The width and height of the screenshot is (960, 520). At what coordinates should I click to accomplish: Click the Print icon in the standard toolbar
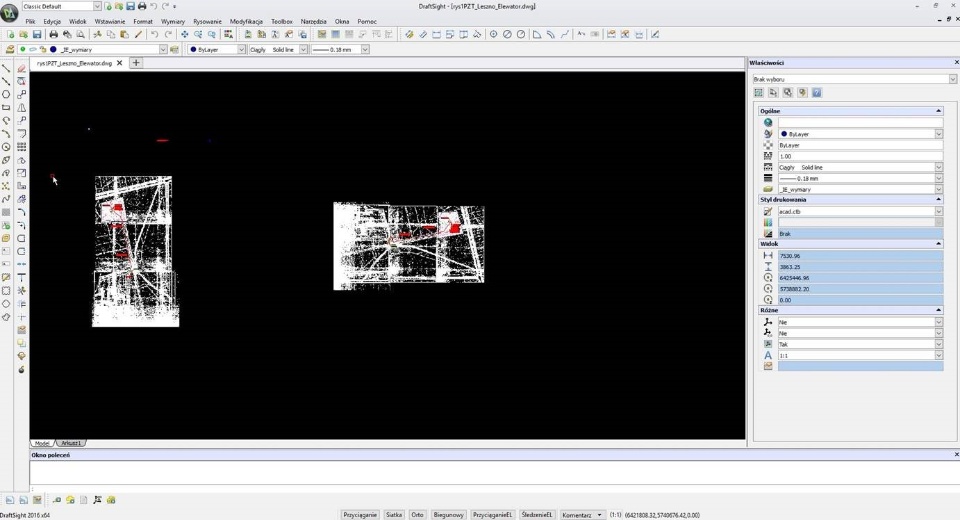click(53, 35)
